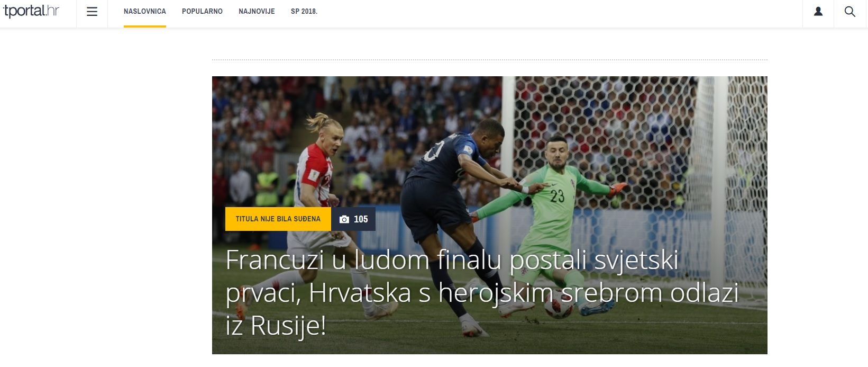Select the NASLOVNICA tab
The width and height of the screenshot is (868, 367).
click(145, 11)
